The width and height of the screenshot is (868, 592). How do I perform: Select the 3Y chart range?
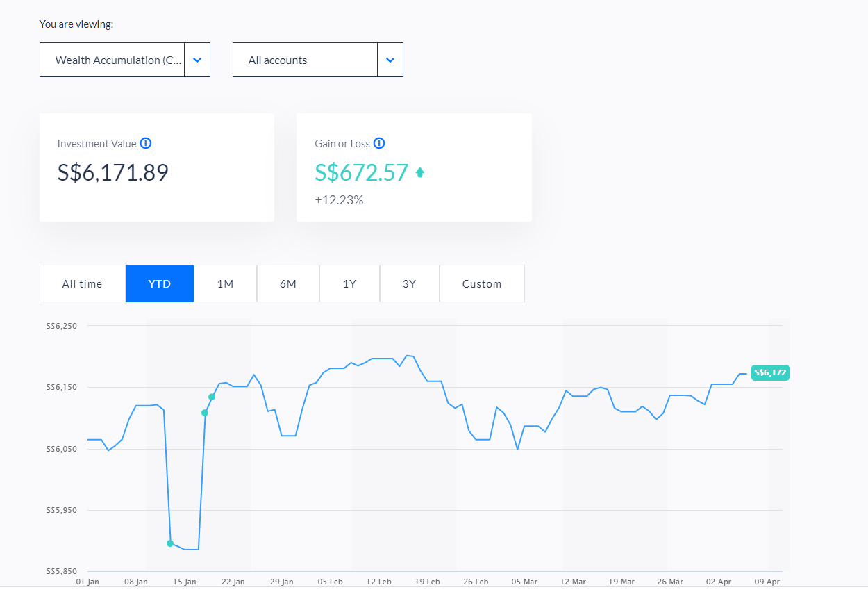[409, 283]
